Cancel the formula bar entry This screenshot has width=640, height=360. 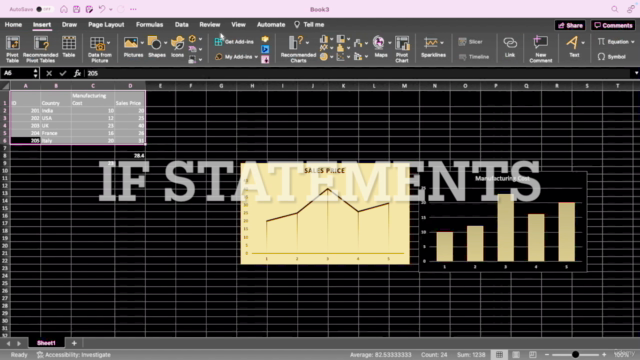coord(49,73)
